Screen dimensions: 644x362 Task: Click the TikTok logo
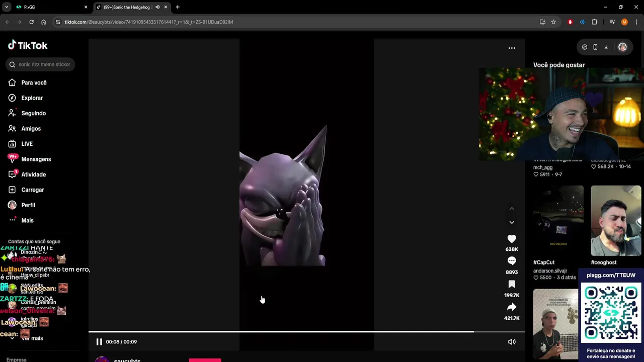(28, 45)
